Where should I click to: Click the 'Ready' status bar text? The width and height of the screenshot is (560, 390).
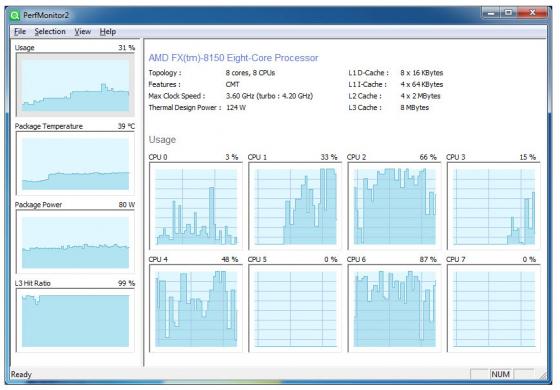(x=21, y=374)
